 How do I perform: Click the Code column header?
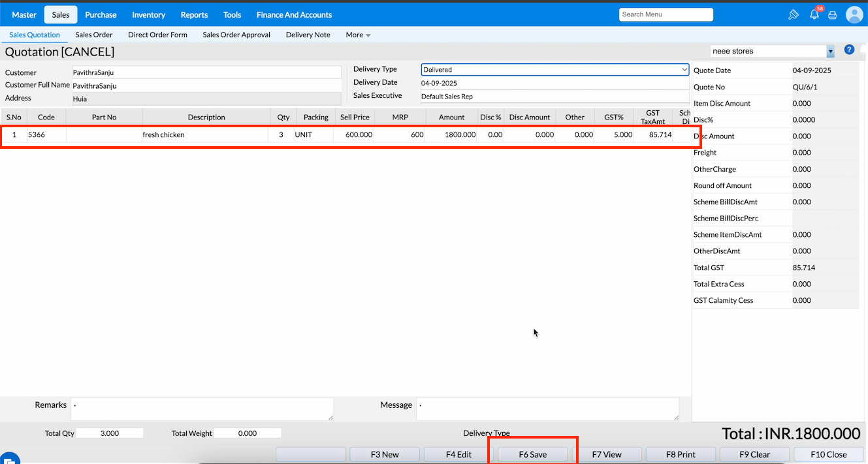coord(46,117)
